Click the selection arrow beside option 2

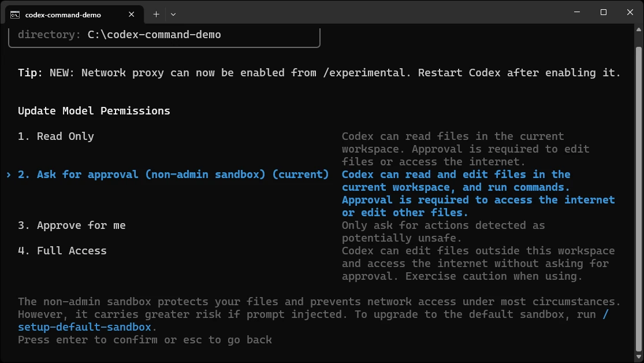click(9, 175)
